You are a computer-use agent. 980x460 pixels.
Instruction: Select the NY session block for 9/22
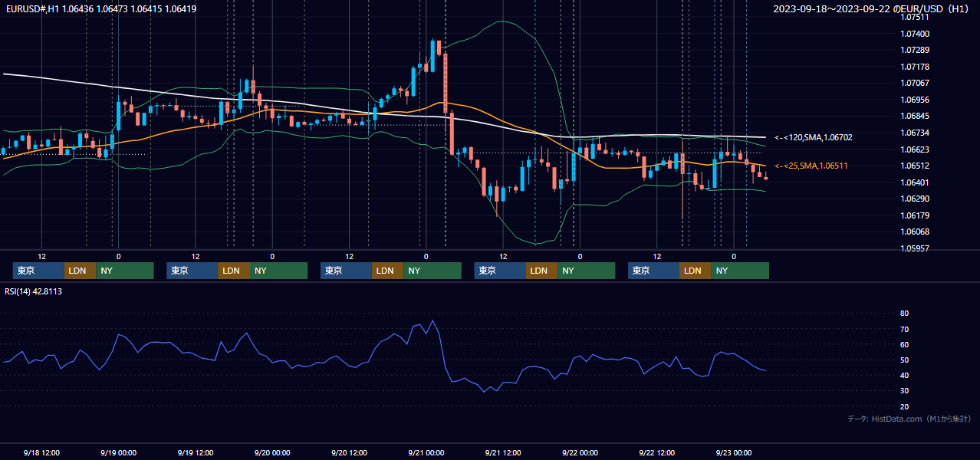[x=739, y=271]
